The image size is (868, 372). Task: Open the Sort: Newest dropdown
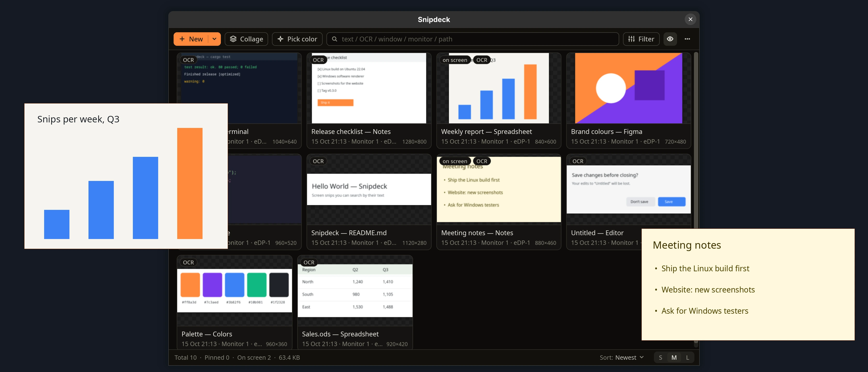(622, 358)
